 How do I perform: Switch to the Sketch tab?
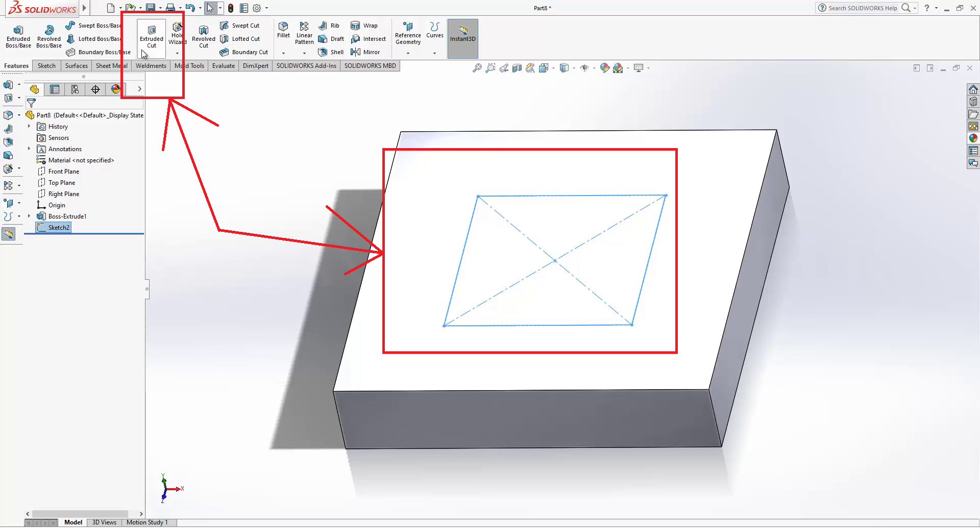46,66
